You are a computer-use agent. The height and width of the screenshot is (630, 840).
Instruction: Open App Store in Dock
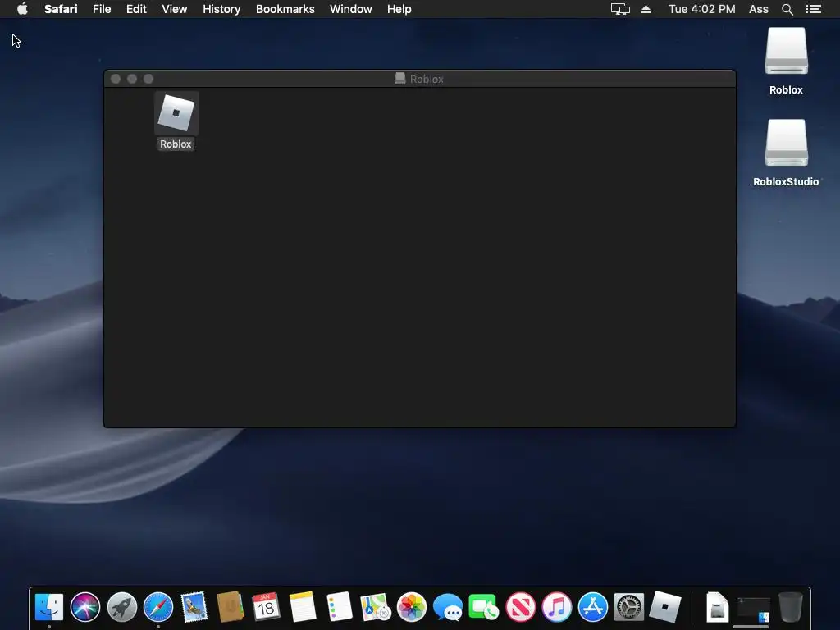tap(592, 607)
